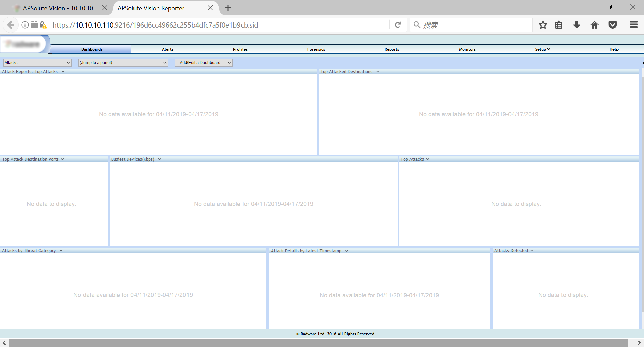Switch to the Alerts tab
Viewport: 644px width, 347px height.
167,49
